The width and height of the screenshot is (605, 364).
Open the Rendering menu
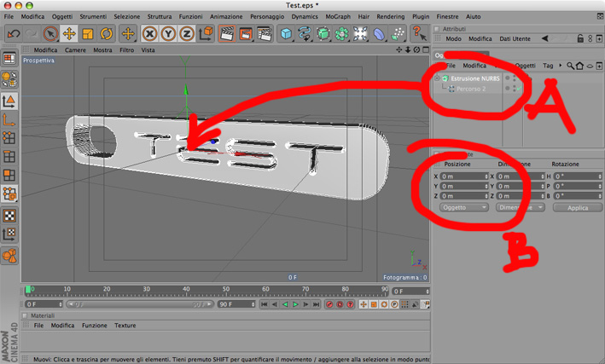tap(391, 16)
